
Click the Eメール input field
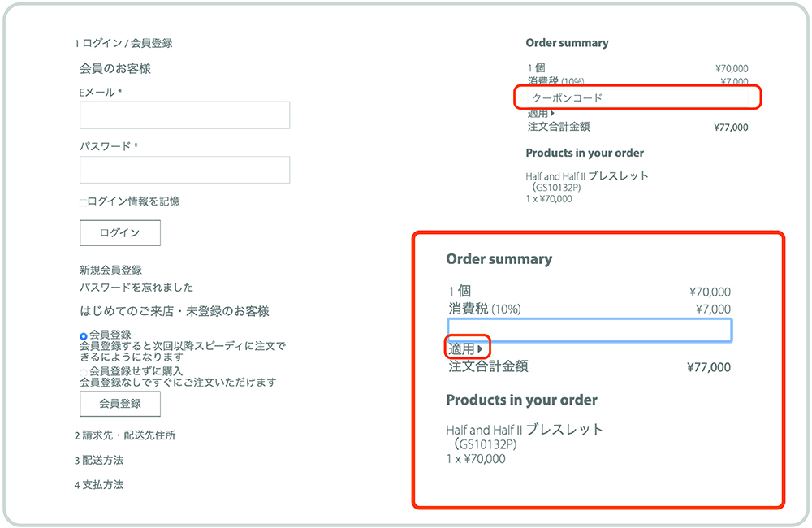184,115
